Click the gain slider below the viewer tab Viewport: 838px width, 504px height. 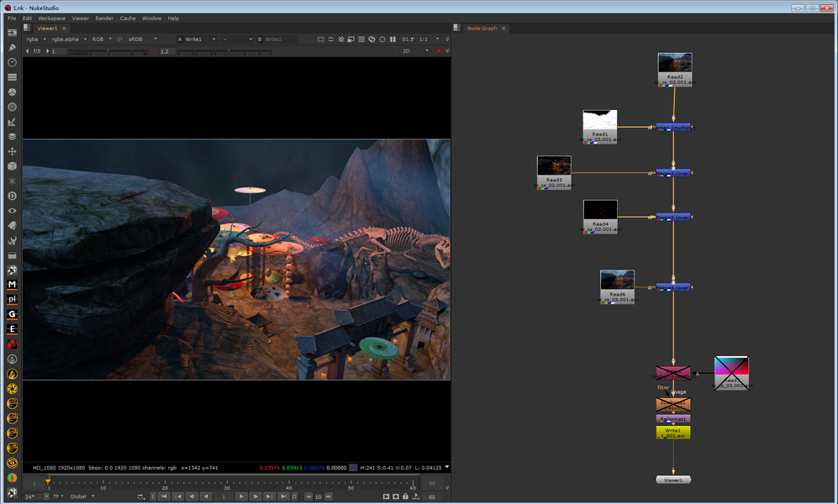click(x=108, y=51)
